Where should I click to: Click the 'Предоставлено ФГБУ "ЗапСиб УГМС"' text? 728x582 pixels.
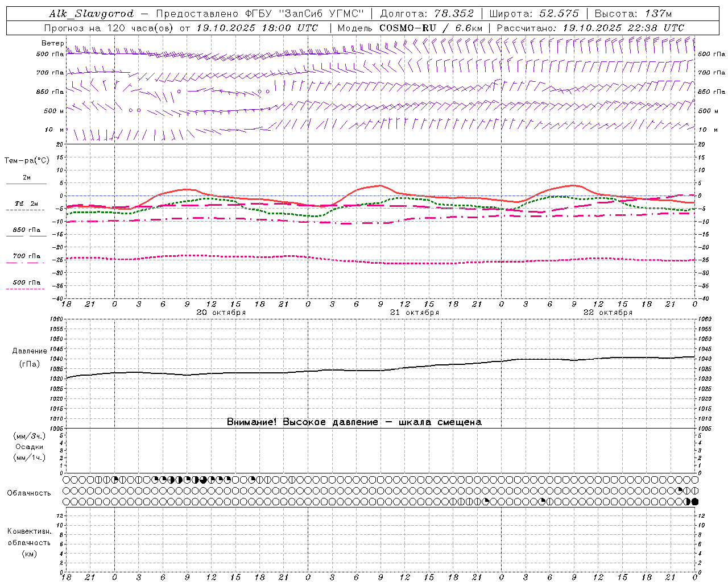[260, 14]
